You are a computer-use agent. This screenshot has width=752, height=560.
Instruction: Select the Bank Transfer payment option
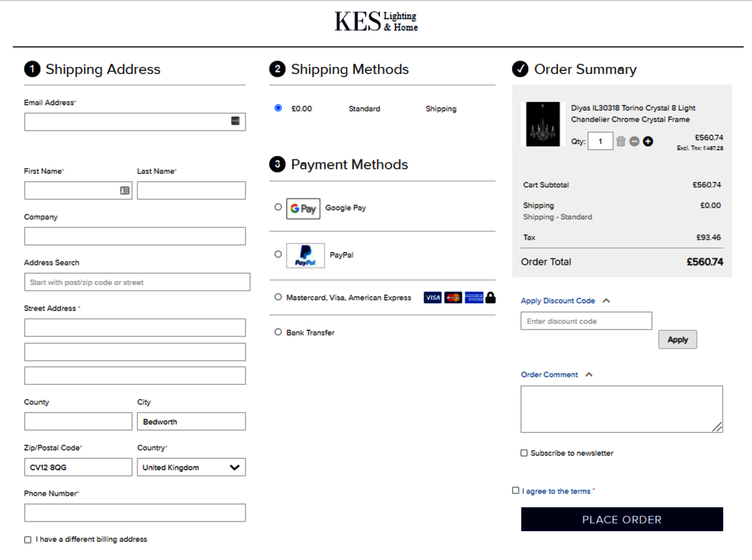[278, 332]
